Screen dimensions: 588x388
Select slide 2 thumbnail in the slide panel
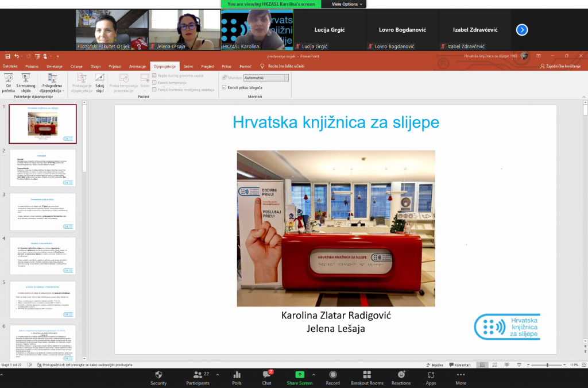(42, 168)
